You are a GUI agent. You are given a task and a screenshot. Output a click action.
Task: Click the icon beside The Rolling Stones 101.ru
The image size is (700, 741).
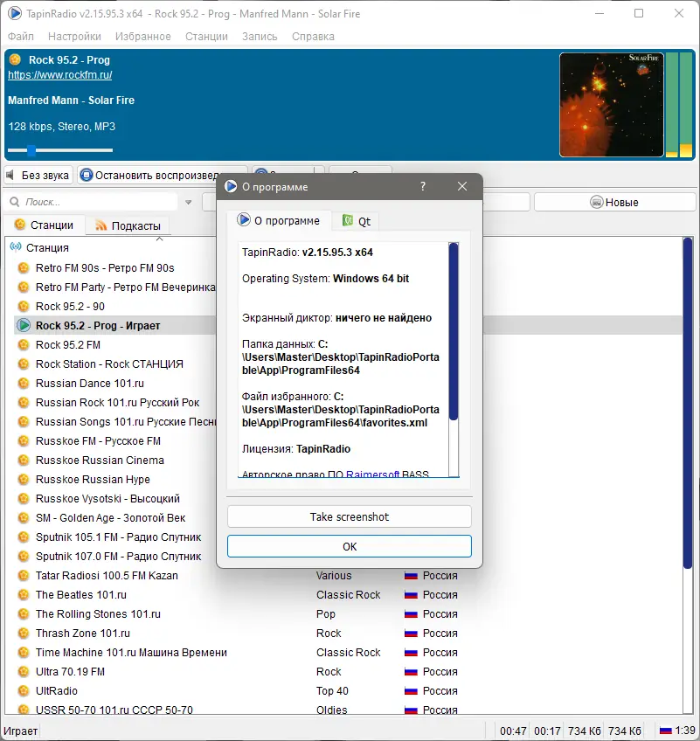click(24, 614)
